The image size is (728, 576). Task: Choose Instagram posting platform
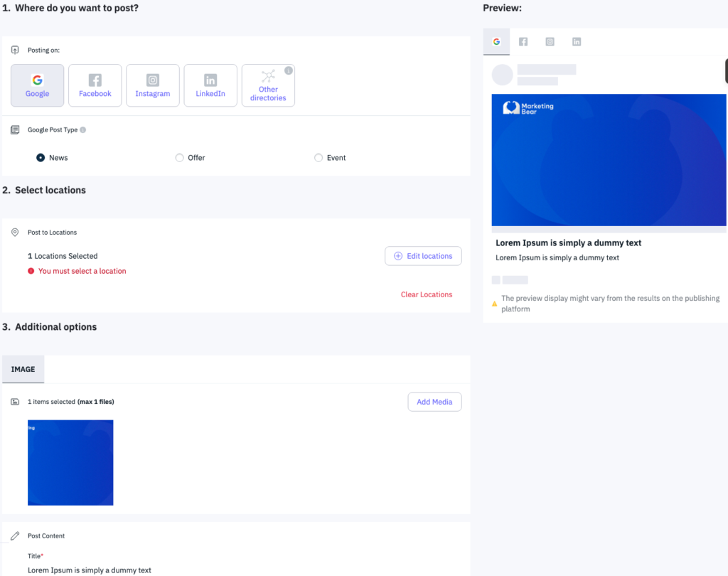pyautogui.click(x=153, y=85)
